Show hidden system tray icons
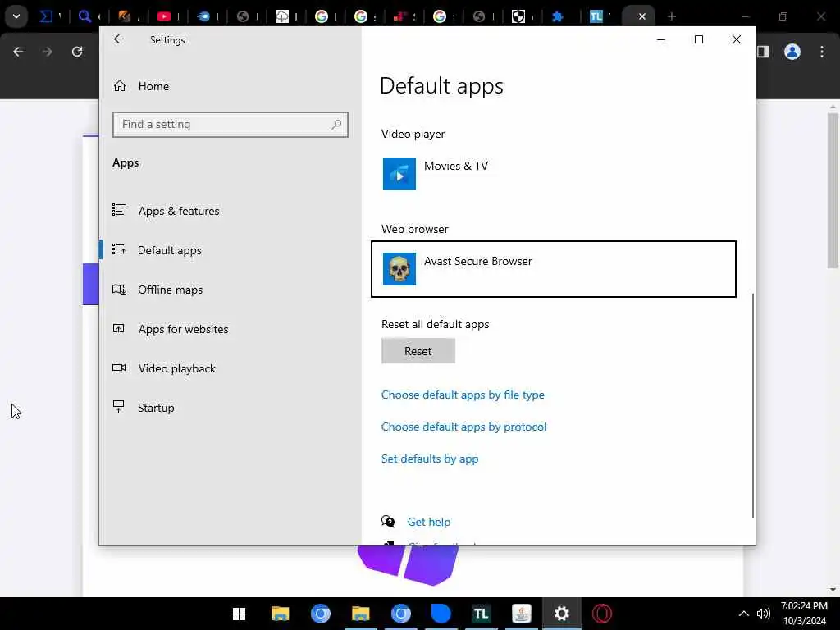 coord(743,614)
